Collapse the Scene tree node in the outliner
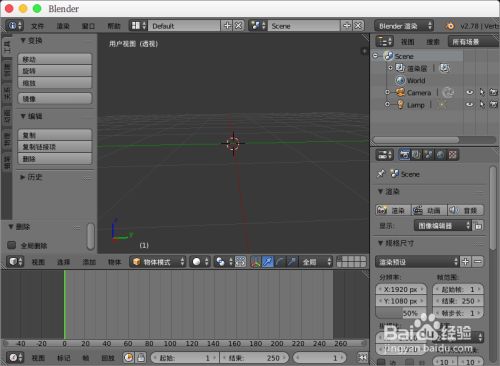 pos(375,56)
